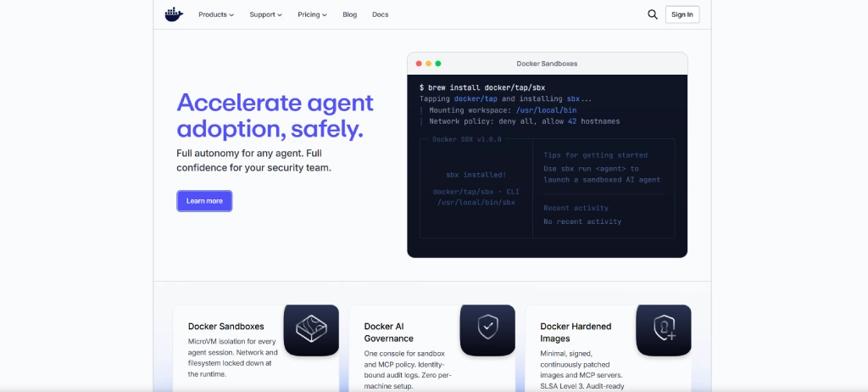868x392 pixels.
Task: Click the Hardened Images keyhole shield icon
Action: (665, 328)
